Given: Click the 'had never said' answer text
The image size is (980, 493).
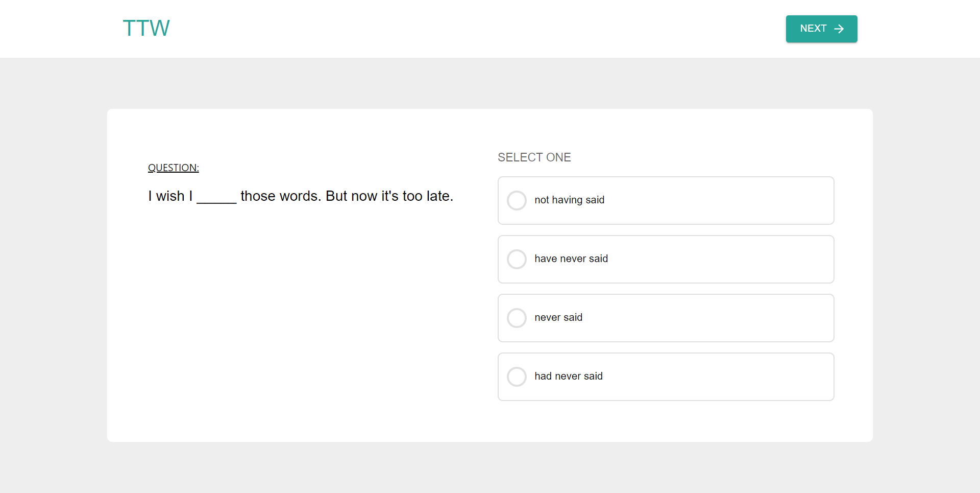Looking at the screenshot, I should click(569, 376).
